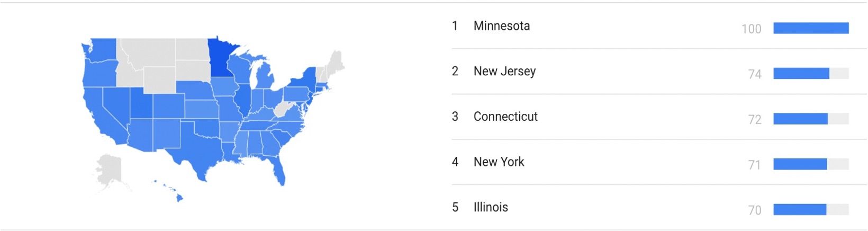This screenshot has height=231, width=868.
Task: Select Washington state on the map
Action: tap(101, 49)
